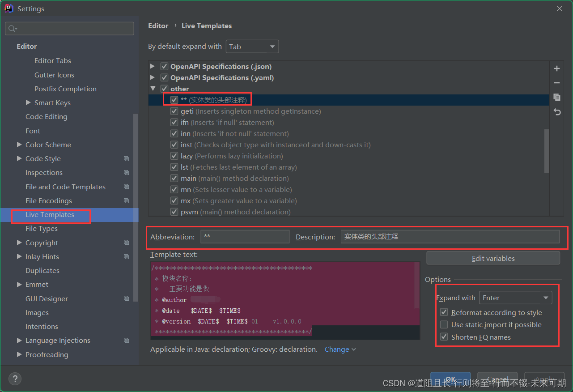Click the search magnifier in settings search field
This screenshot has height=392, width=573.
tap(12, 28)
